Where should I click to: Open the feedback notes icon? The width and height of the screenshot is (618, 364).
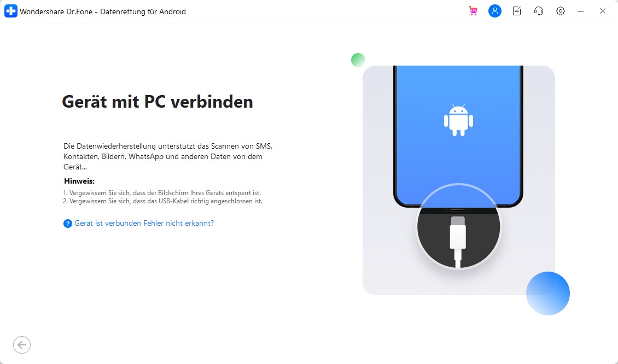pos(517,11)
